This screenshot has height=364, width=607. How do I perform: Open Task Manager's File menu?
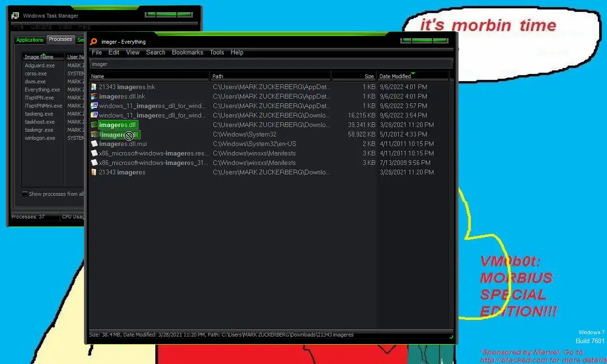[18, 27]
